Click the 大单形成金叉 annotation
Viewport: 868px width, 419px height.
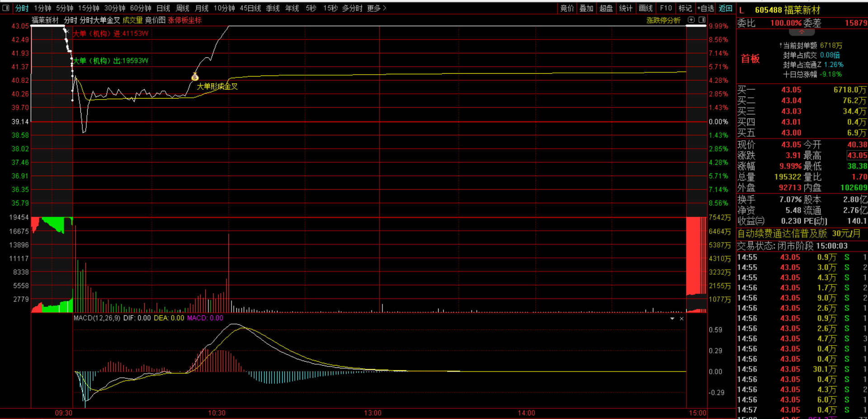point(217,86)
